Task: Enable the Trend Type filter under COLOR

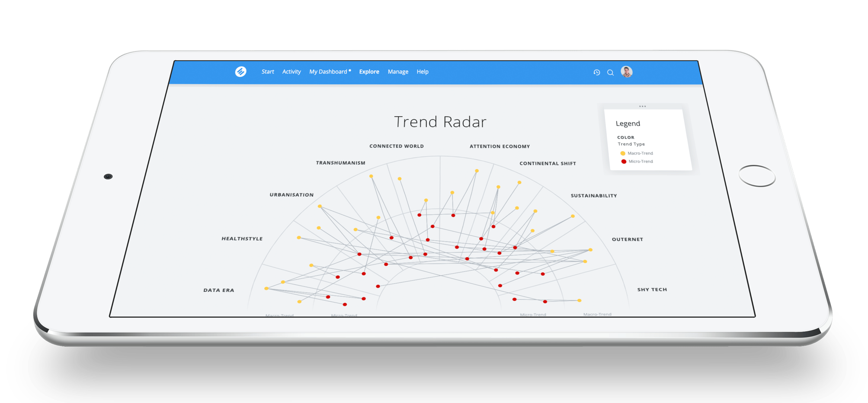Action: 631,144
